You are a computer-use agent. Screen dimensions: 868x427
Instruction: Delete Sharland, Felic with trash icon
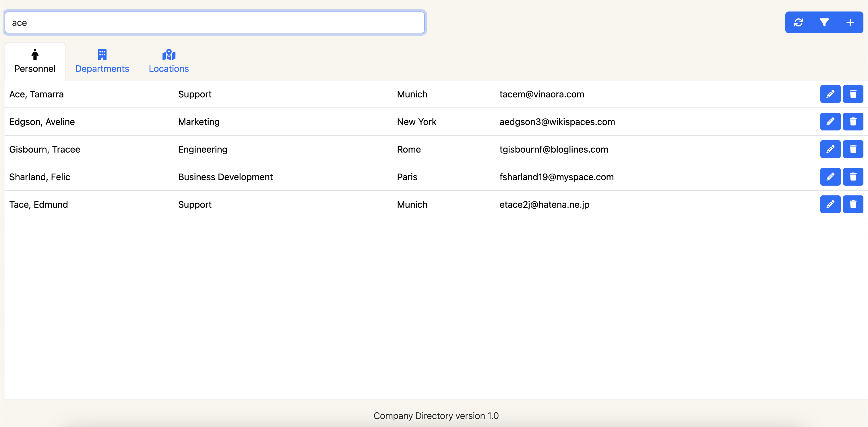click(x=853, y=177)
